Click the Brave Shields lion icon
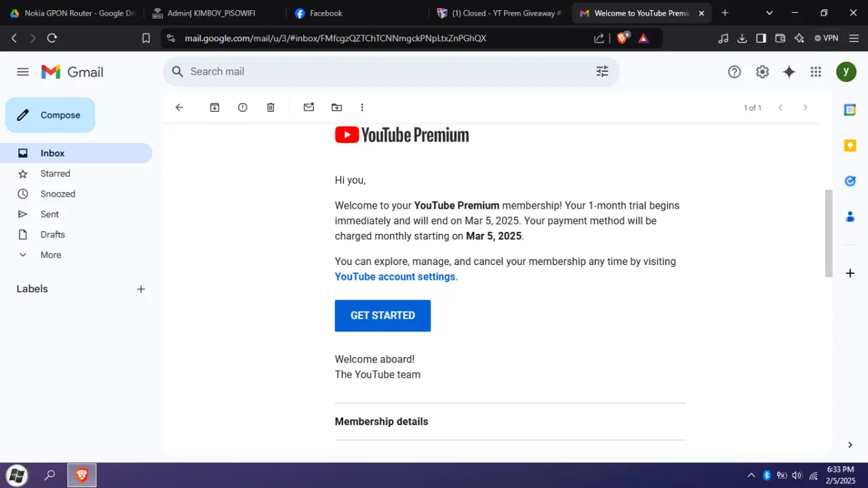This screenshot has width=868, height=488. pyautogui.click(x=622, y=38)
